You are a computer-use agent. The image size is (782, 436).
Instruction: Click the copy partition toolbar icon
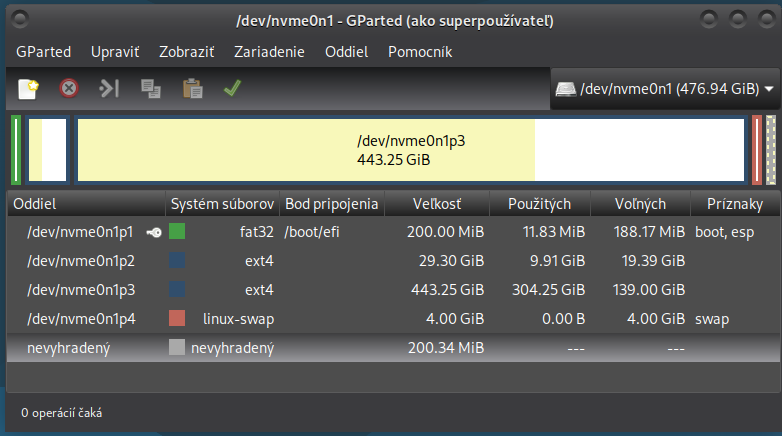click(151, 89)
